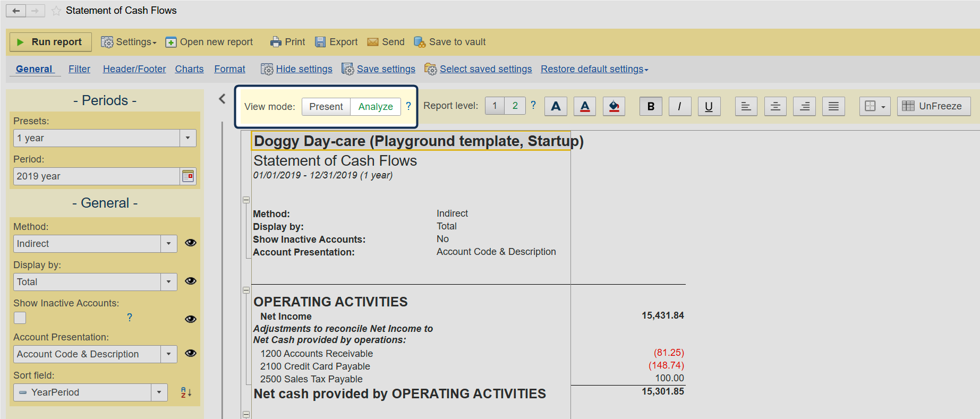Toggle visibility eye for Account Presentation
The width and height of the screenshot is (980, 419).
tap(191, 353)
